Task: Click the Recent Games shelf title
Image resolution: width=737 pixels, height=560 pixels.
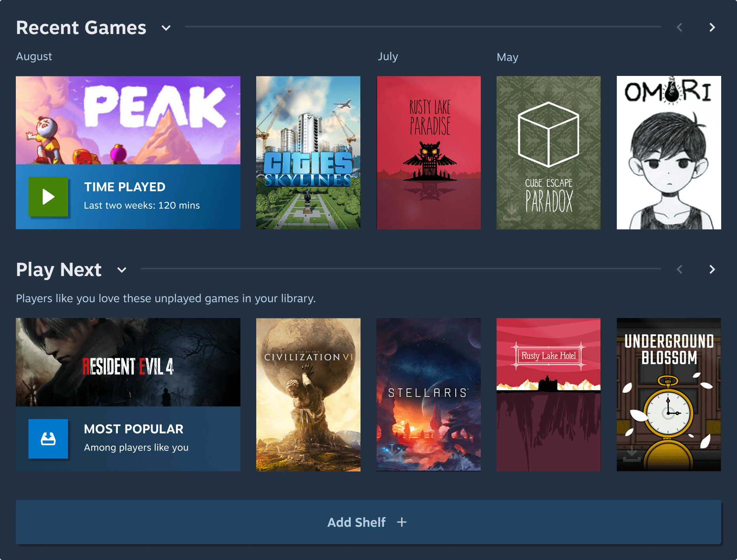Action: (81, 28)
